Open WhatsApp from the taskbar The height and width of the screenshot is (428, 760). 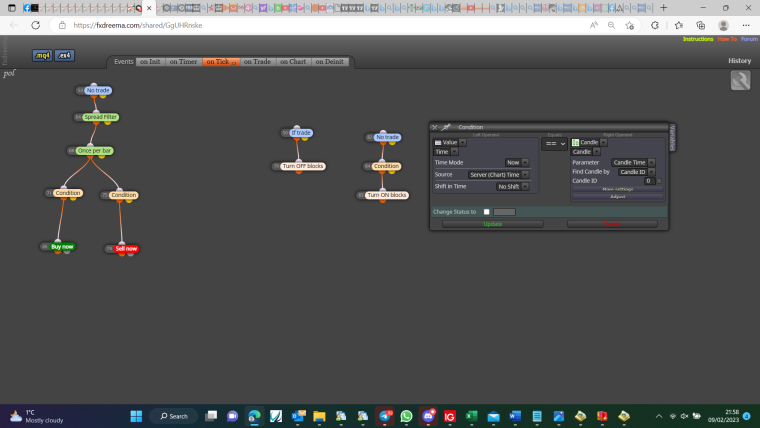(406, 416)
